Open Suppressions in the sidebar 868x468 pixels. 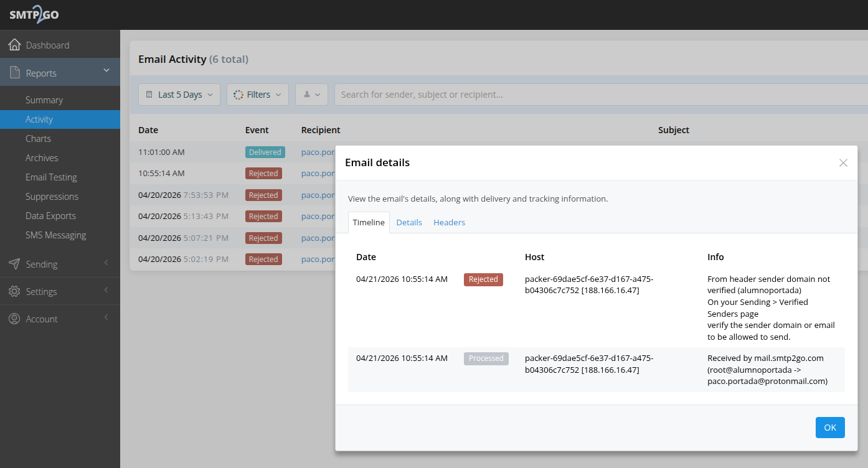coord(52,196)
